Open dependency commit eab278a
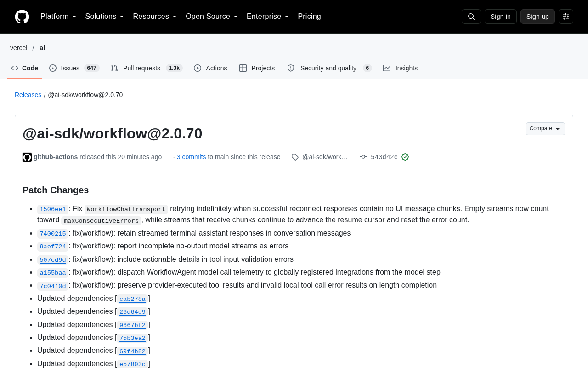The height and width of the screenshot is (368, 588). pos(132,299)
